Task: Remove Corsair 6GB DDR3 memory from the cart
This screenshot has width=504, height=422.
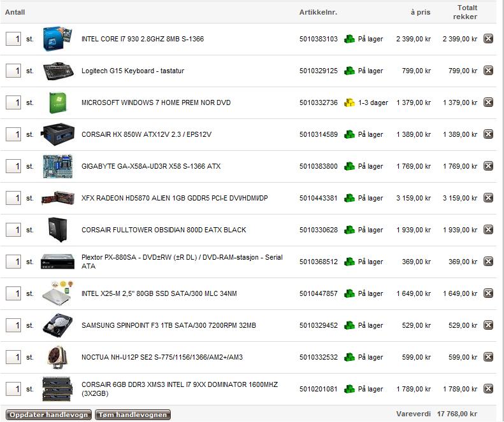Action: point(488,389)
